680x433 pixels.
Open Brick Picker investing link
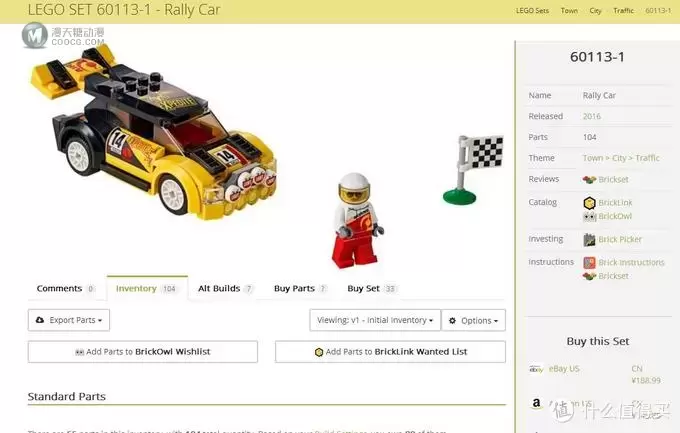click(620, 239)
